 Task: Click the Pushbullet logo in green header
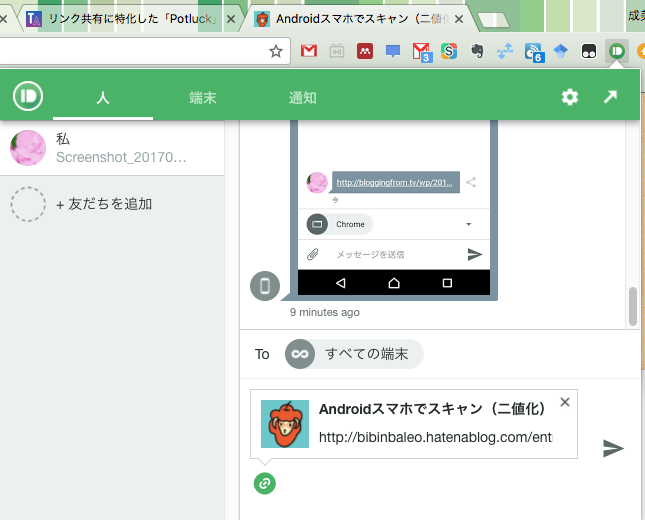pyautogui.click(x=28, y=96)
